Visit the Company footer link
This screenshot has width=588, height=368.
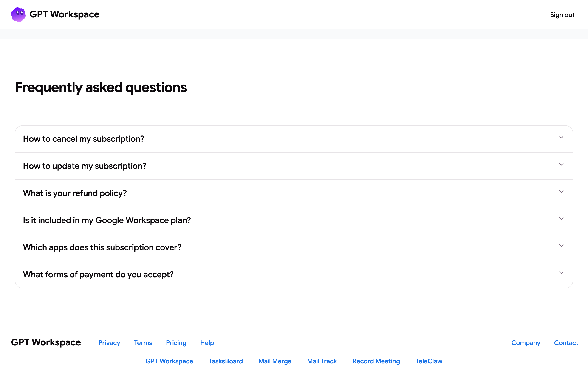click(526, 343)
